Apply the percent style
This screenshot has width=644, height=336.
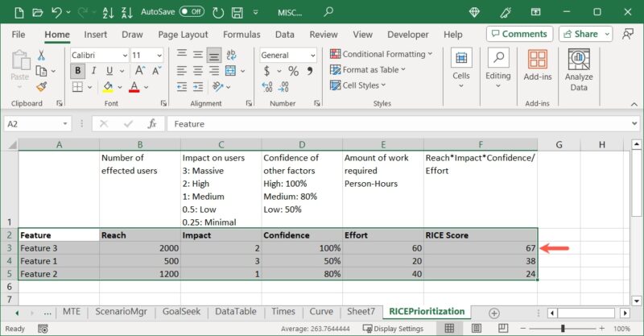293,71
